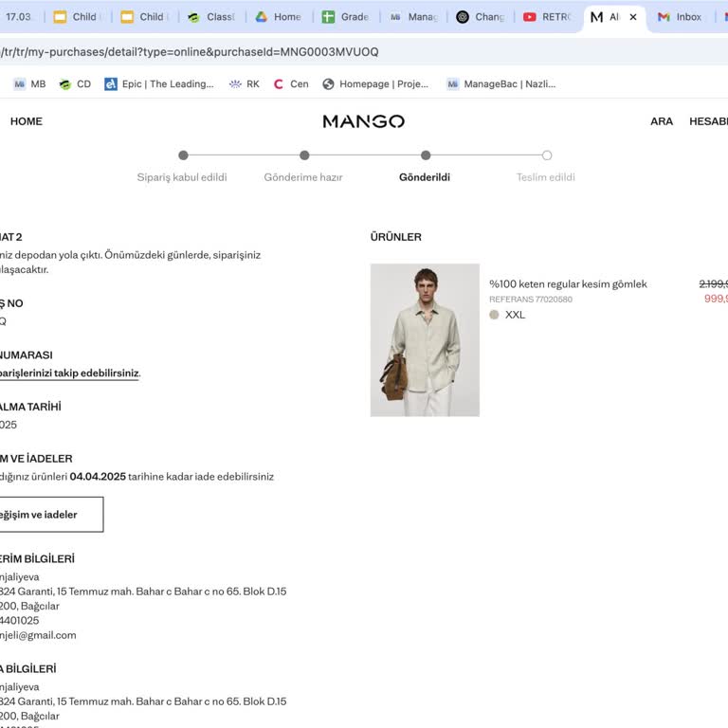
Task: Click the browser address bar URL
Action: click(190, 51)
